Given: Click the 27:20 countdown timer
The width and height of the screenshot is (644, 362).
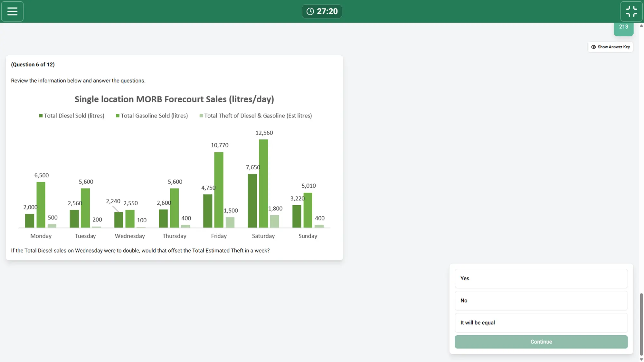Looking at the screenshot, I should (322, 11).
